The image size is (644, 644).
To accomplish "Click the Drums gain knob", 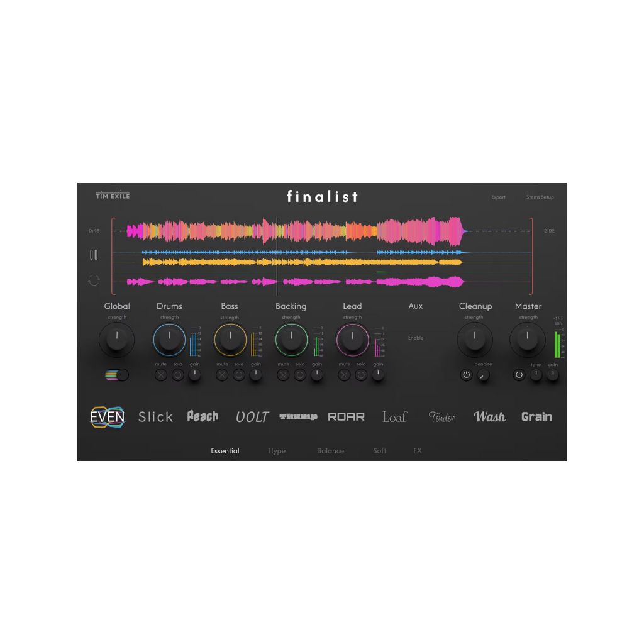I will tap(195, 375).
